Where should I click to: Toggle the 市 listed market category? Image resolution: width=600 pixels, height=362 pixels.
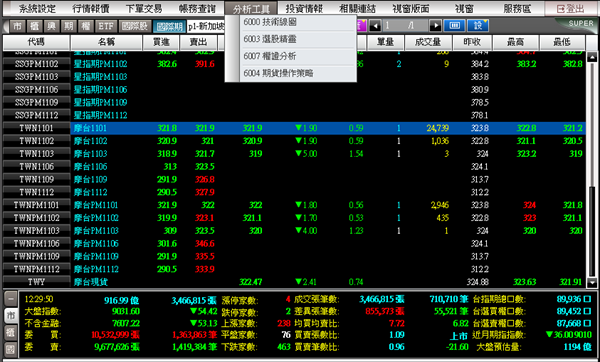pyautogui.click(x=17, y=26)
